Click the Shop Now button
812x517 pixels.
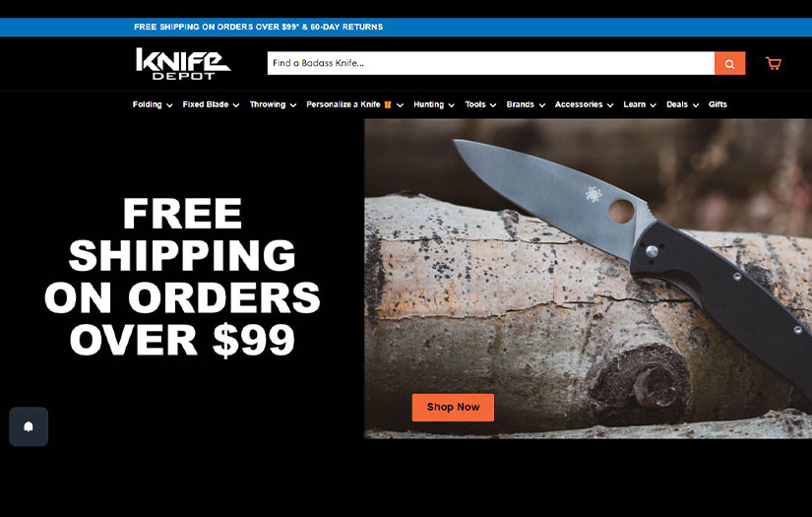(453, 407)
